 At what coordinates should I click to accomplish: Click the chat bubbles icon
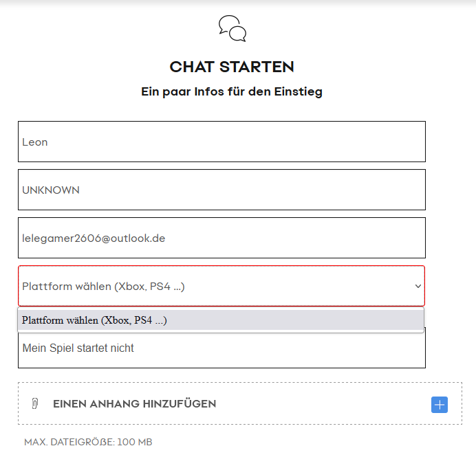pos(232,28)
